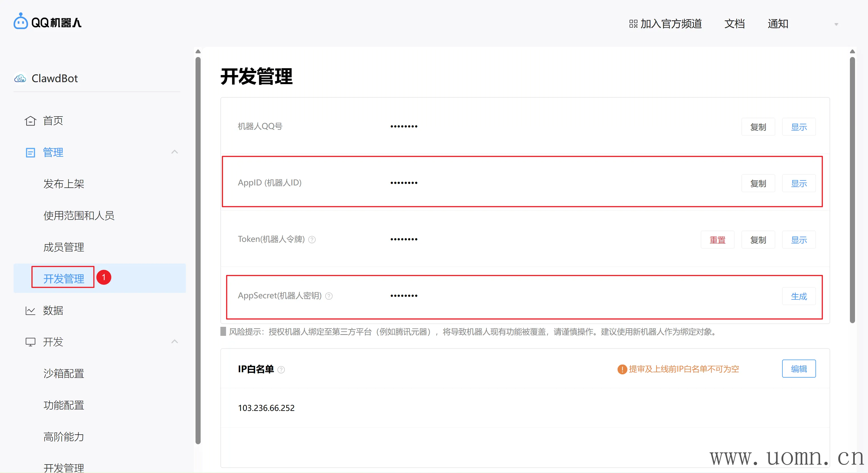Click the ClawdBot cloud icon
The width and height of the screenshot is (868, 473).
tap(20, 78)
